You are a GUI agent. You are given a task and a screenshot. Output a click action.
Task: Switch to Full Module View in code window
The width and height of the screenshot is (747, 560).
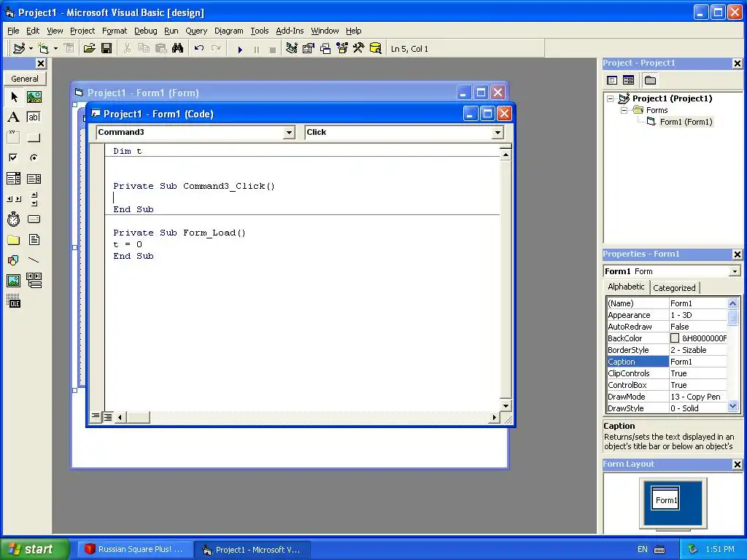(x=108, y=417)
